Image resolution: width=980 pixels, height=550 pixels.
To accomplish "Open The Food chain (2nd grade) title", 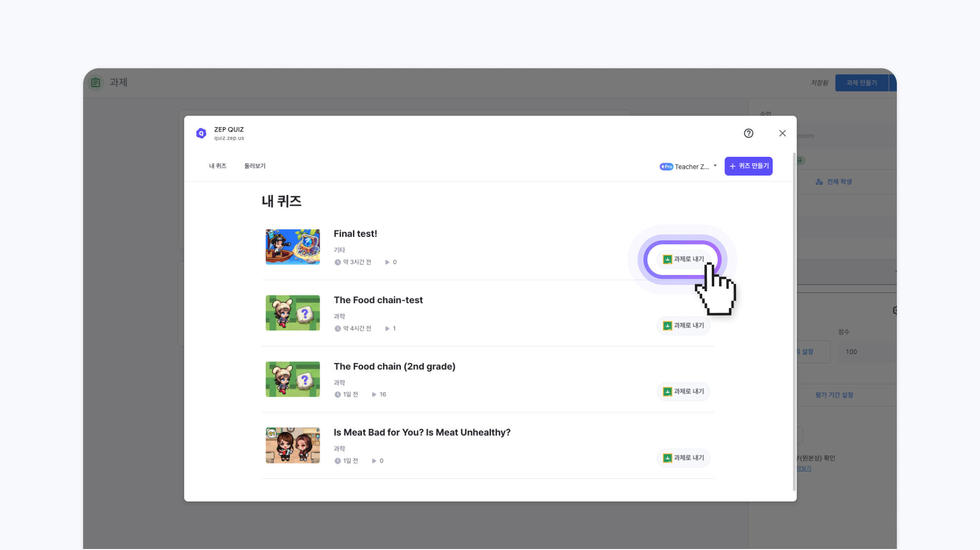I will click(x=394, y=367).
